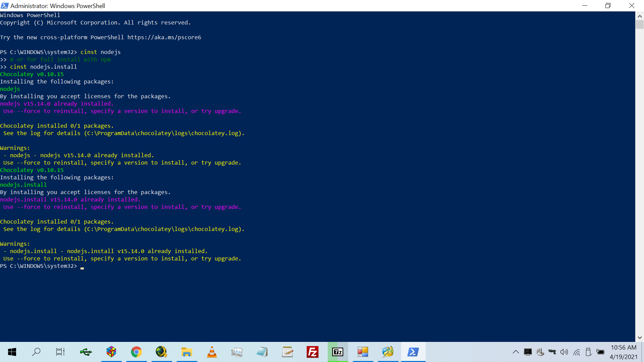Switch to 7-Zip on the taskbar

click(x=338, y=352)
